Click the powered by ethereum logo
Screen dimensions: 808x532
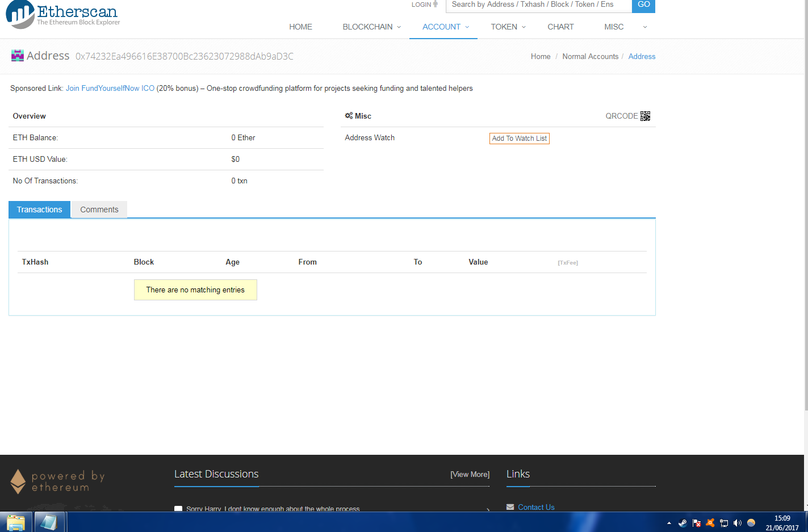click(57, 481)
